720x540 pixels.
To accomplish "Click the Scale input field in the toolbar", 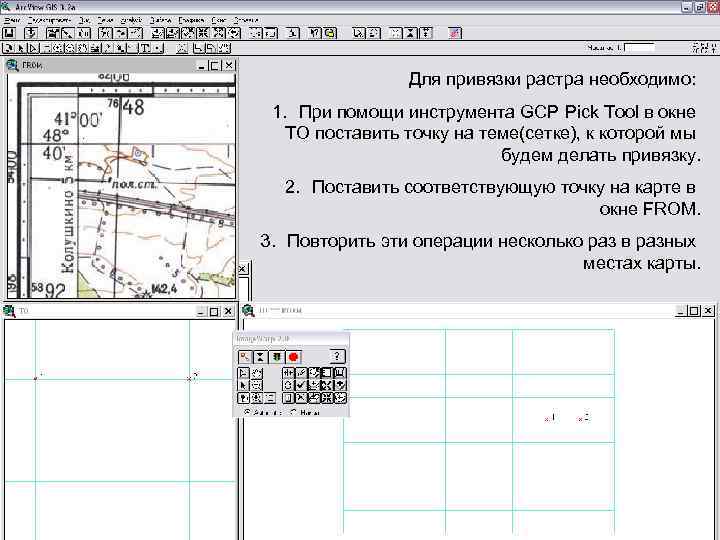I will tap(640, 47).
